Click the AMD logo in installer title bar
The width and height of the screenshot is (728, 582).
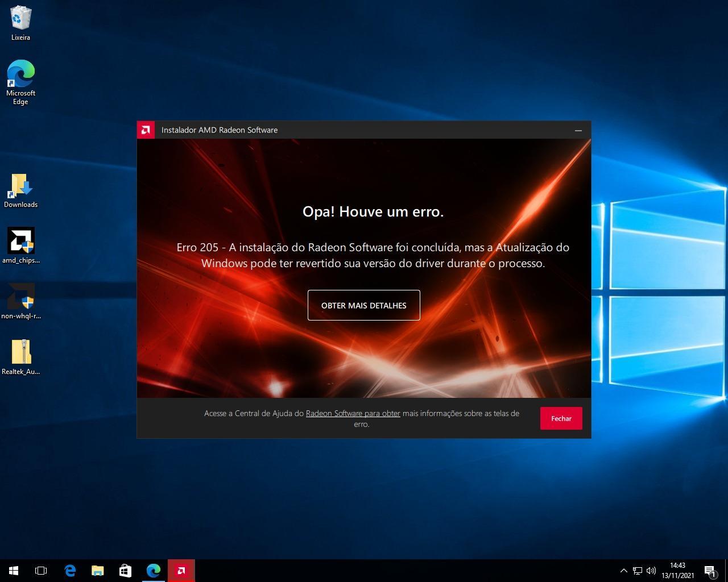click(146, 130)
